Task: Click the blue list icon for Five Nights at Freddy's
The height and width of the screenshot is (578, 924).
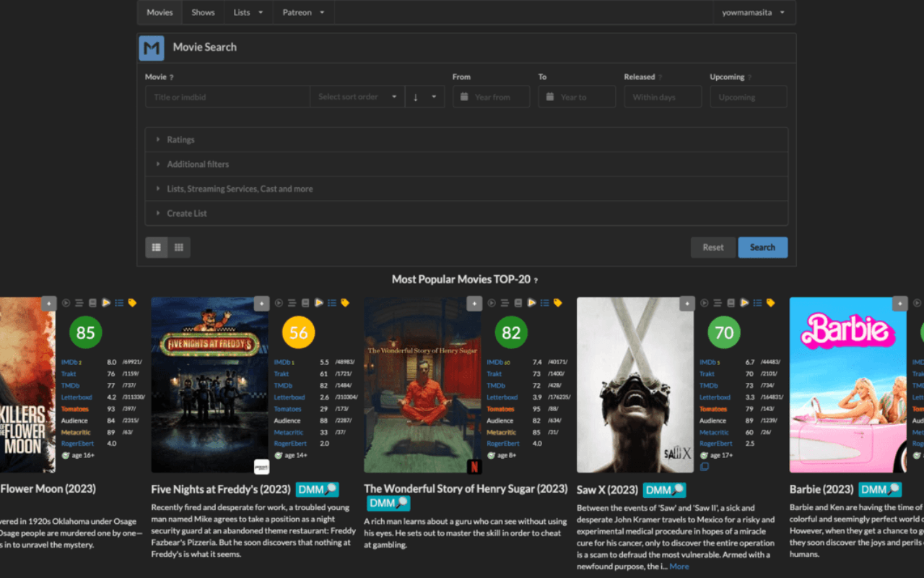Action: click(x=332, y=303)
